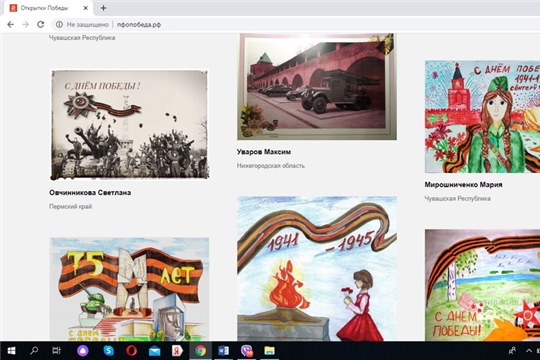Screen dimensions: 540x360
Task: Open site security info icon
Action: pos(59,24)
